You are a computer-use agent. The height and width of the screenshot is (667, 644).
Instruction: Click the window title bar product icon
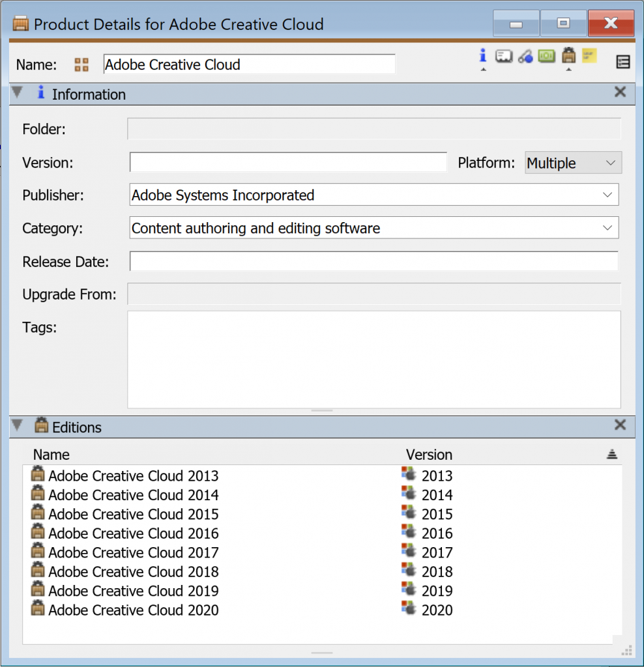[20, 24]
